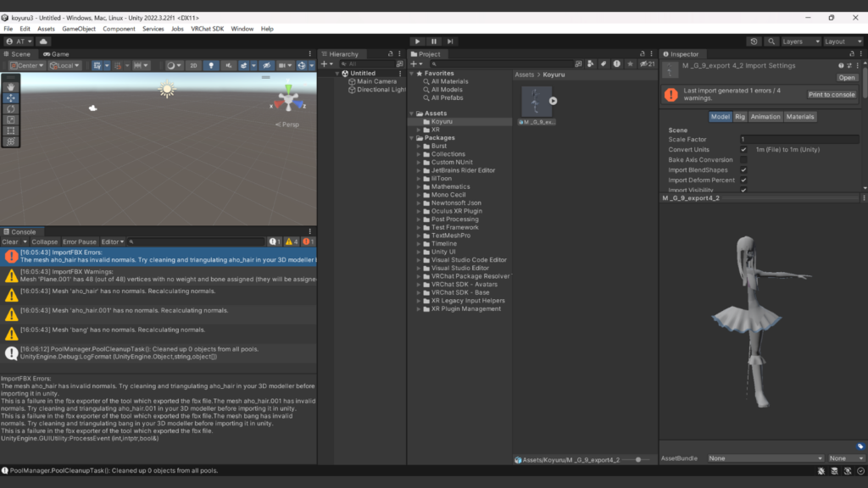Open the Layers dropdown
The width and height of the screenshot is (868, 488).
(x=800, y=42)
